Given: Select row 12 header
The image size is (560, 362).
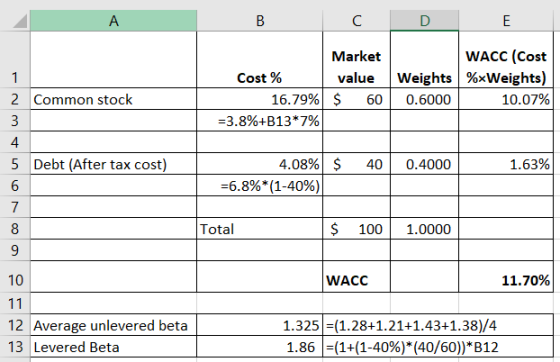Looking at the screenshot, I should point(15,325).
